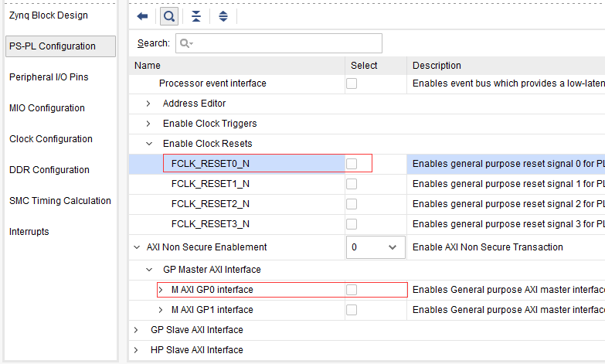Check the FCLK_RESET2_N checkbox

352,204
